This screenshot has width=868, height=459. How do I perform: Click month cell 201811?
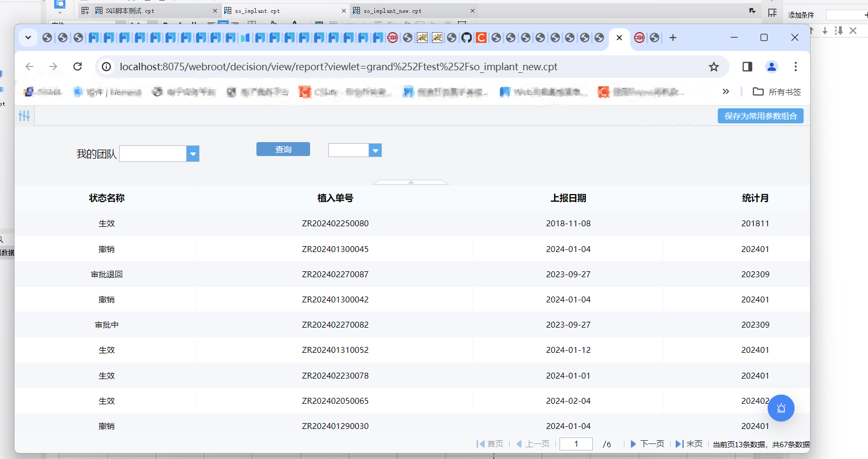755,223
